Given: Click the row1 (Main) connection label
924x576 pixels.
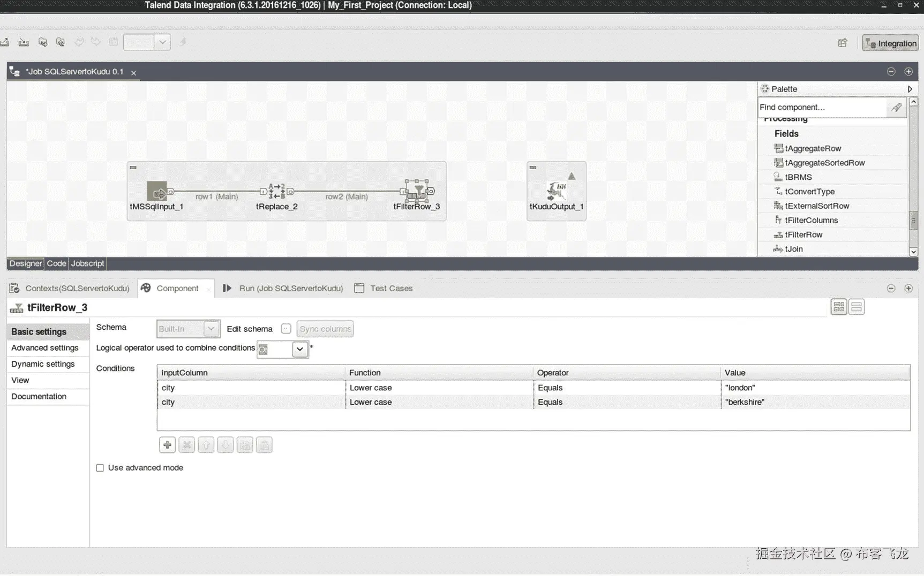Looking at the screenshot, I should [216, 197].
